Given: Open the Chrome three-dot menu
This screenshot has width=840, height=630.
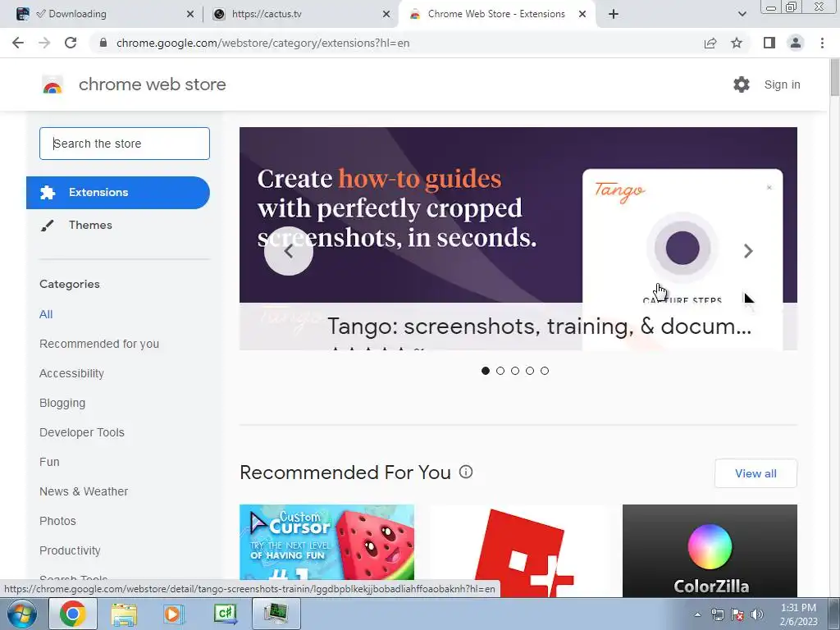Looking at the screenshot, I should pyautogui.click(x=822, y=43).
